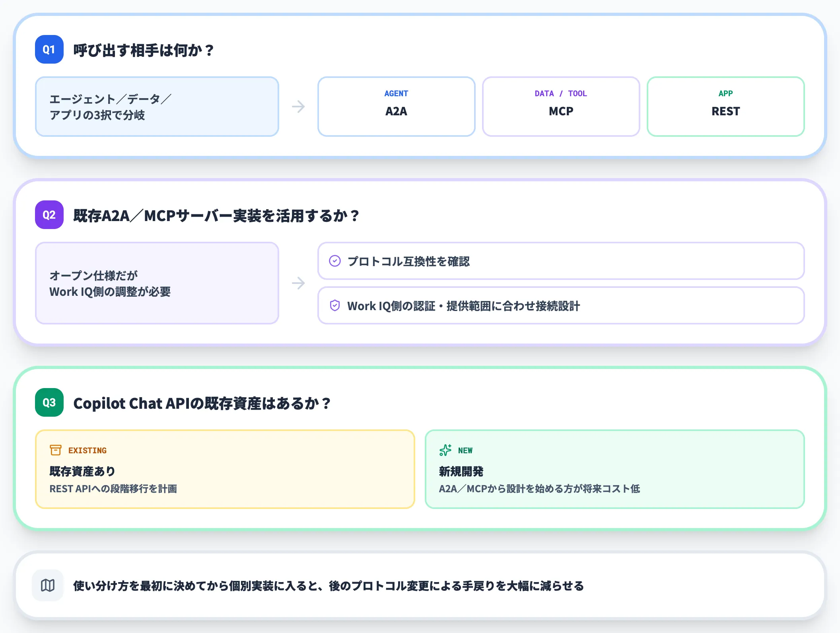This screenshot has height=633, width=840.
Task: Click the AGENT label text
Action: coord(396,93)
